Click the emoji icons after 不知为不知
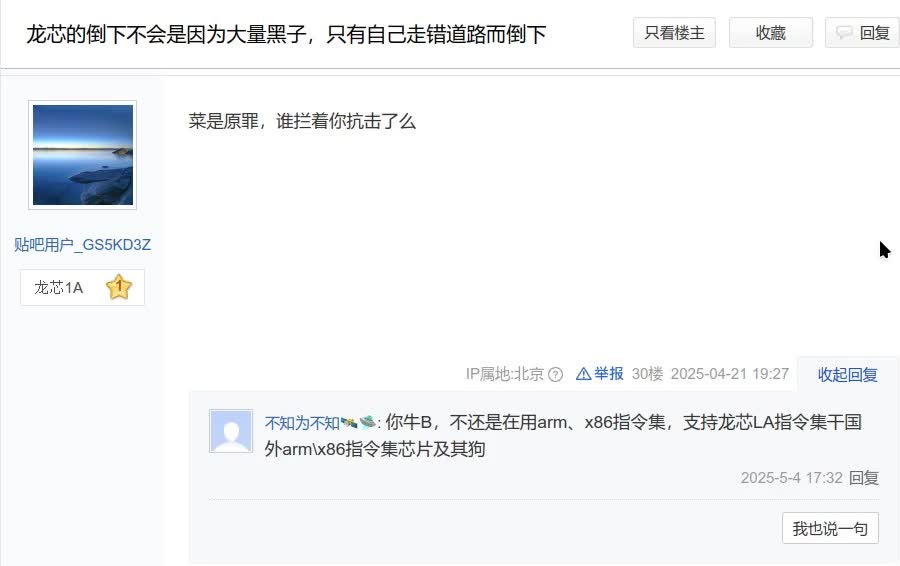Image resolution: width=900 pixels, height=566 pixels. (358, 423)
